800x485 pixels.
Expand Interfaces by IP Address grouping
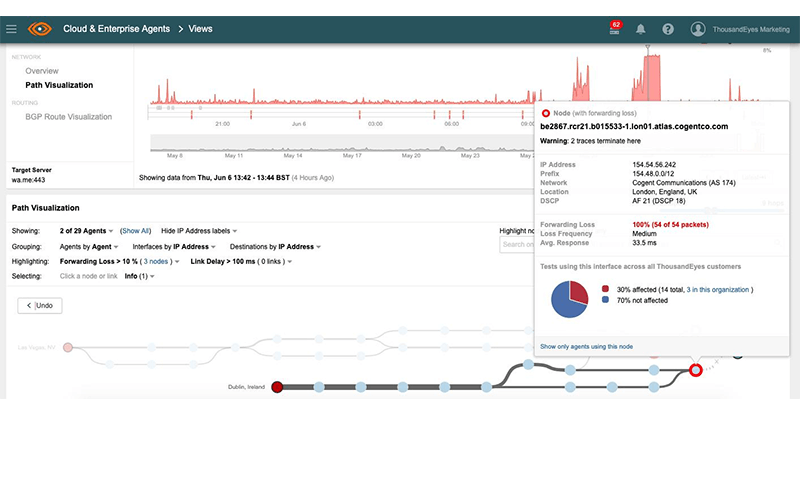(174, 246)
